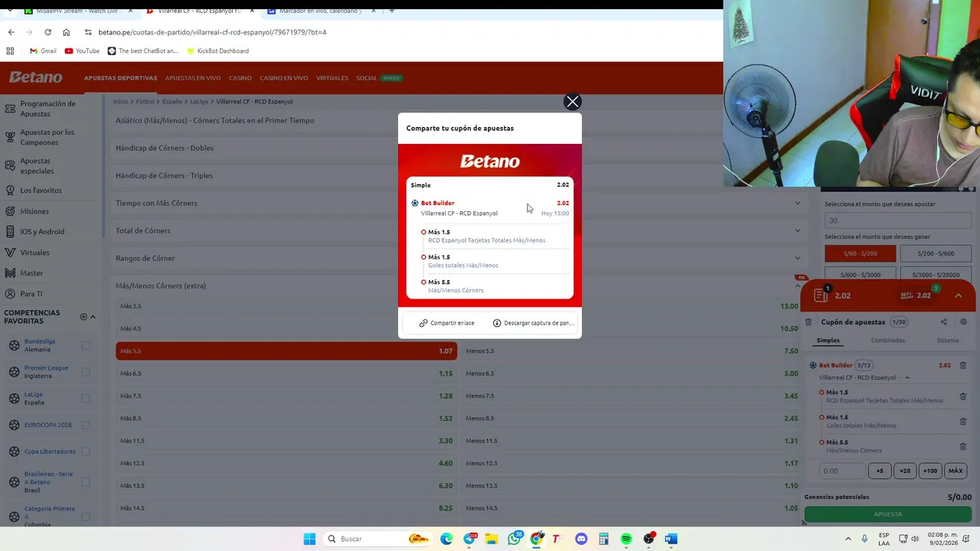Image resolution: width=980 pixels, height=551 pixels.
Task: Open Discord from taskbar
Action: point(581,539)
